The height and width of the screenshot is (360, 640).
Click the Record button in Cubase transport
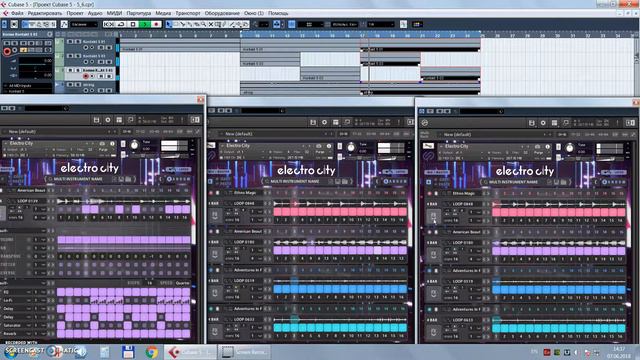pyautogui.click(x=156, y=24)
